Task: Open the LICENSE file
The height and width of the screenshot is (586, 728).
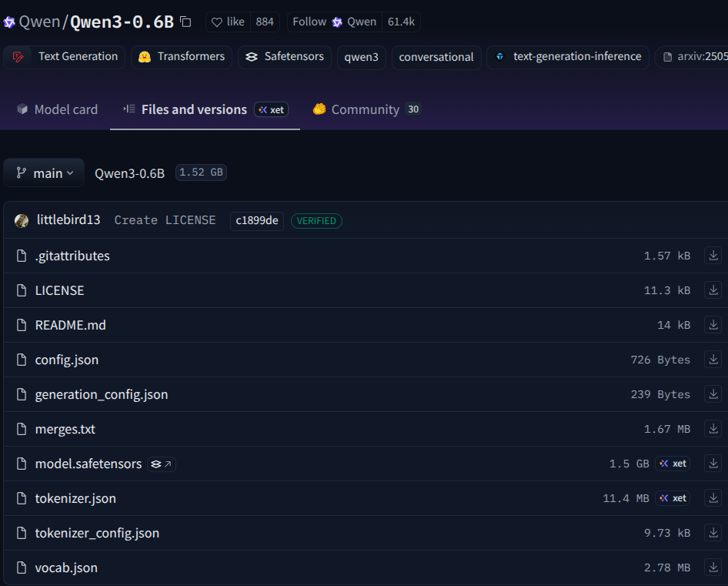Action: pos(59,291)
